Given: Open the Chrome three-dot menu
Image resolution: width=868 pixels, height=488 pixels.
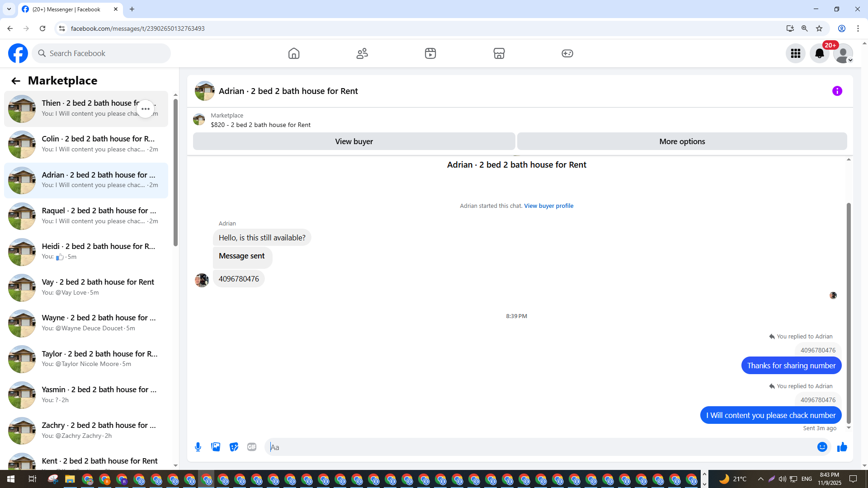Looking at the screenshot, I should tap(858, 28).
